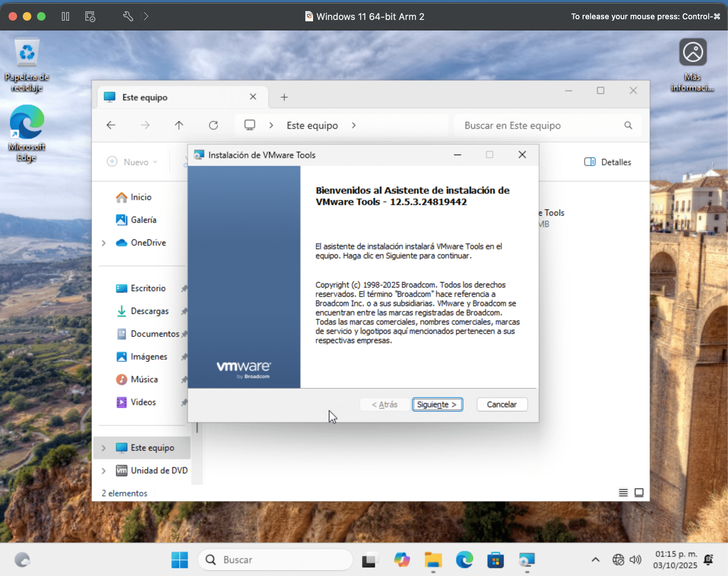The width and height of the screenshot is (728, 576).
Task: Click the Buscar search field in taskbar
Action: [275, 560]
